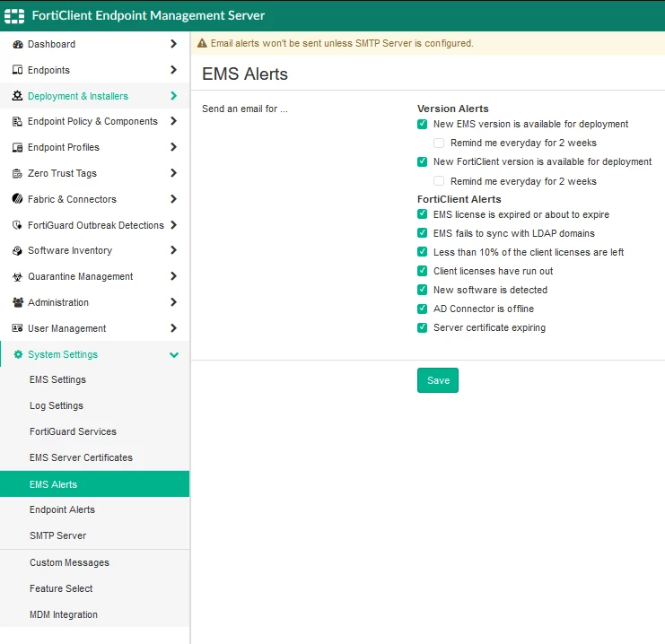
Task: Click the Administration people icon
Action: coord(17,302)
